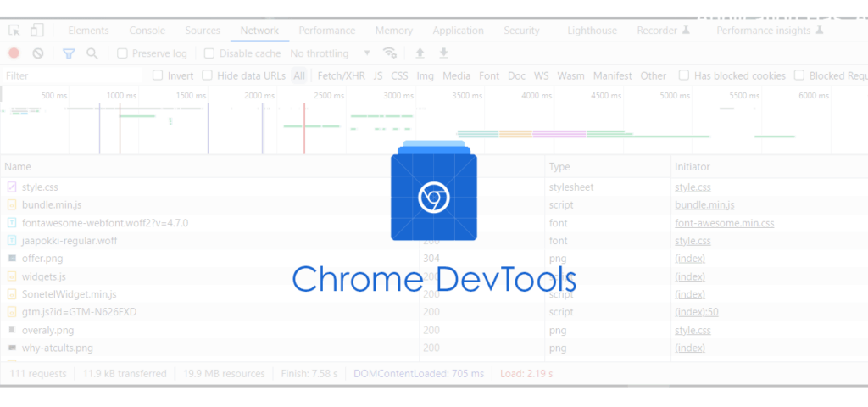Click the Chrome DevTools logo

(433, 191)
